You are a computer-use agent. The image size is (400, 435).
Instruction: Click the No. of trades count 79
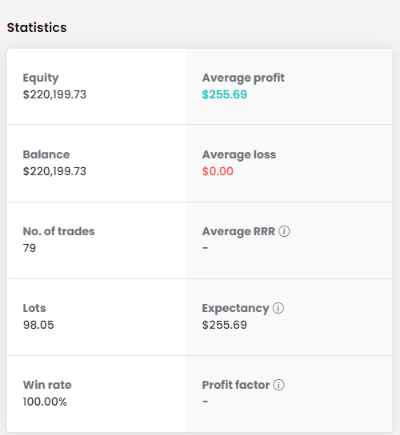click(29, 248)
